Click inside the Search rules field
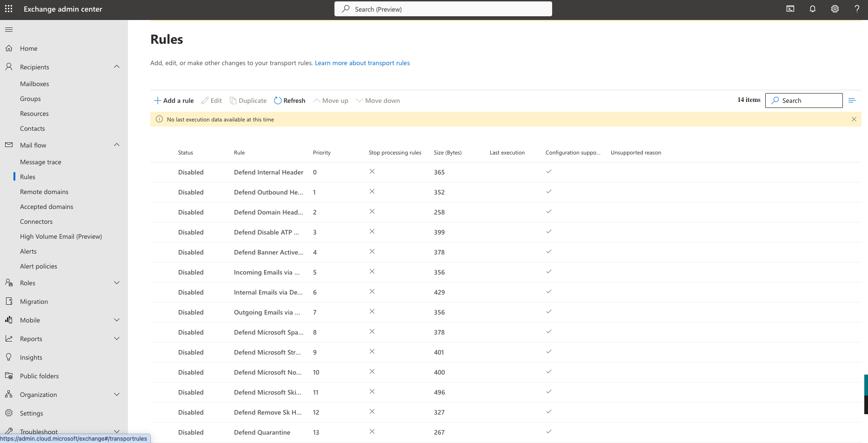This screenshot has height=443, width=868. (809, 100)
